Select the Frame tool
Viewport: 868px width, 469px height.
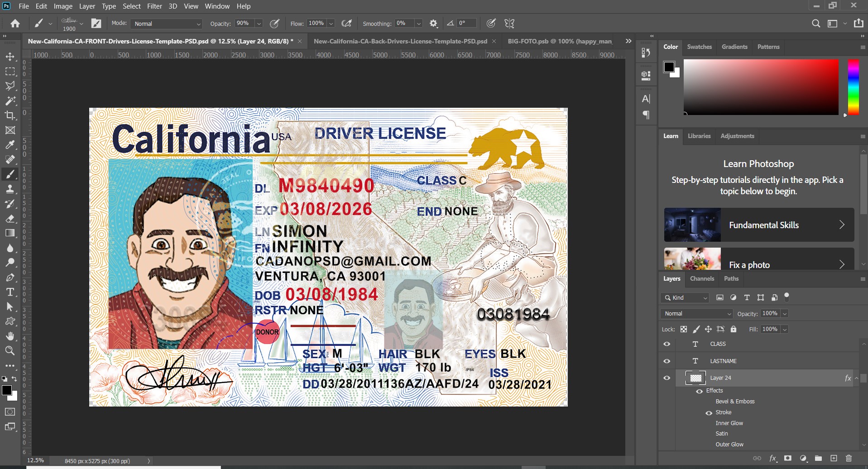pyautogui.click(x=10, y=130)
